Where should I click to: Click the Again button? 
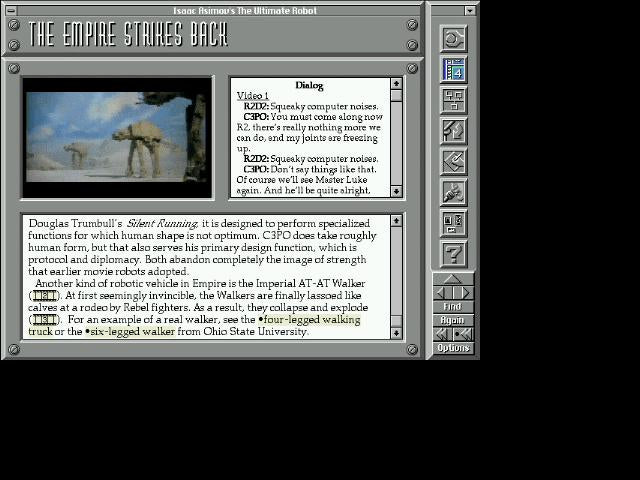pos(453,320)
